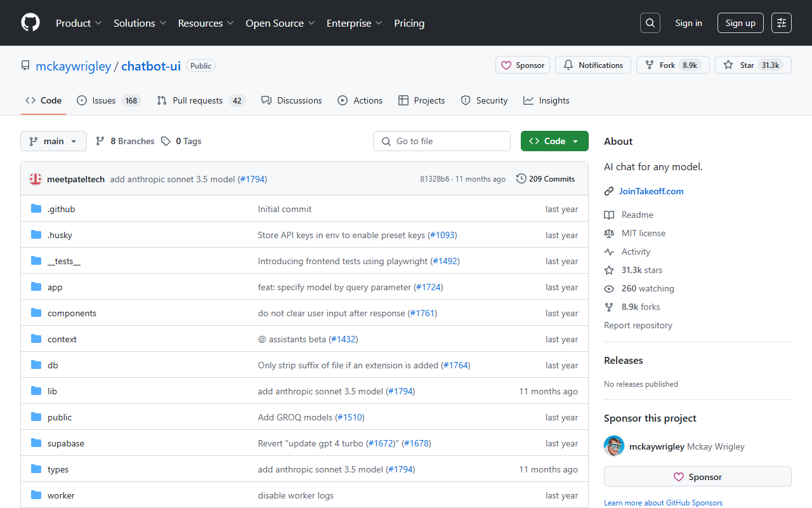Visit the JoinTakeoff.com link
The height and width of the screenshot is (508, 812).
pyautogui.click(x=652, y=191)
